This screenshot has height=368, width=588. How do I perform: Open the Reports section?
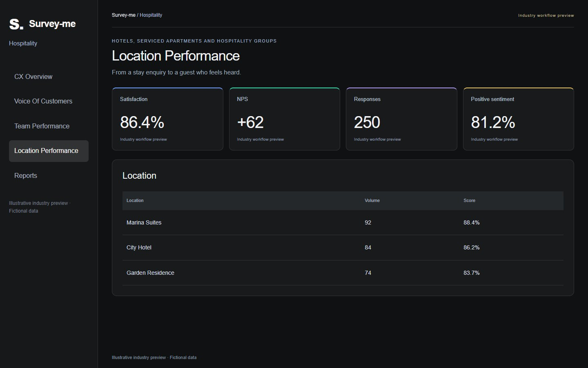(x=49, y=176)
